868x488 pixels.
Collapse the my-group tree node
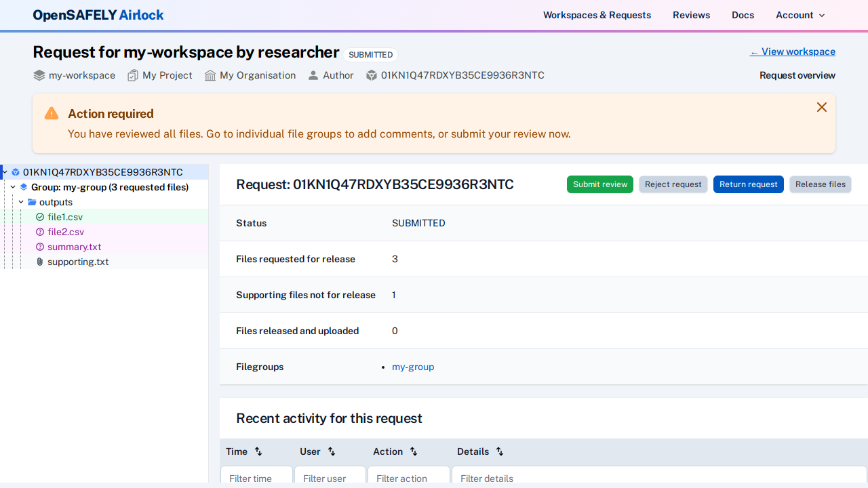[x=13, y=187]
